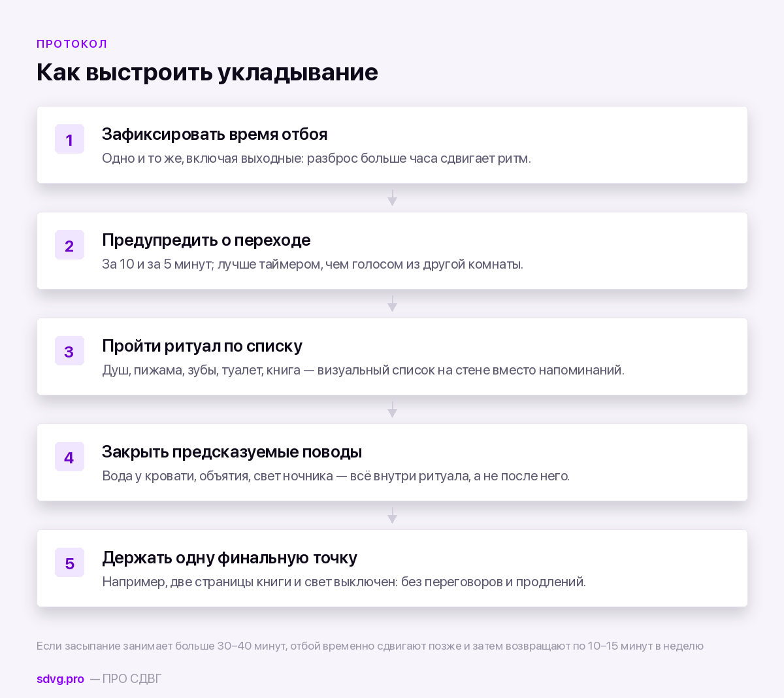The image size is (784, 698).
Task: Select heading 'Пройти ритуал по списку'
Action: [x=202, y=346]
